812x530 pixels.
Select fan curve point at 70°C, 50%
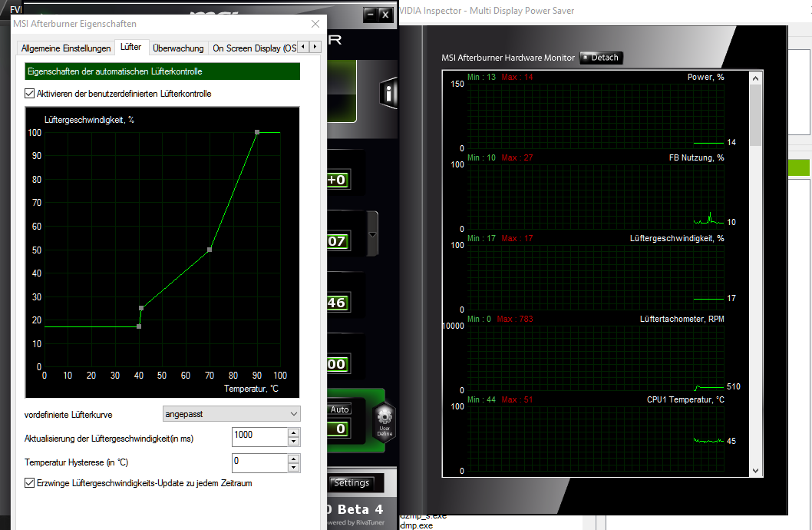click(x=210, y=250)
